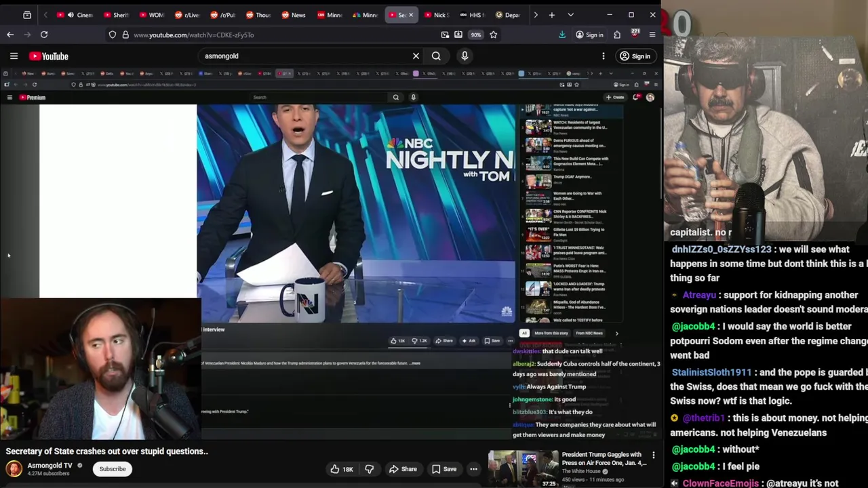Viewport: 868px width, 488px height.
Task: Switch to the r/Live Reddit tab
Action: [186, 15]
